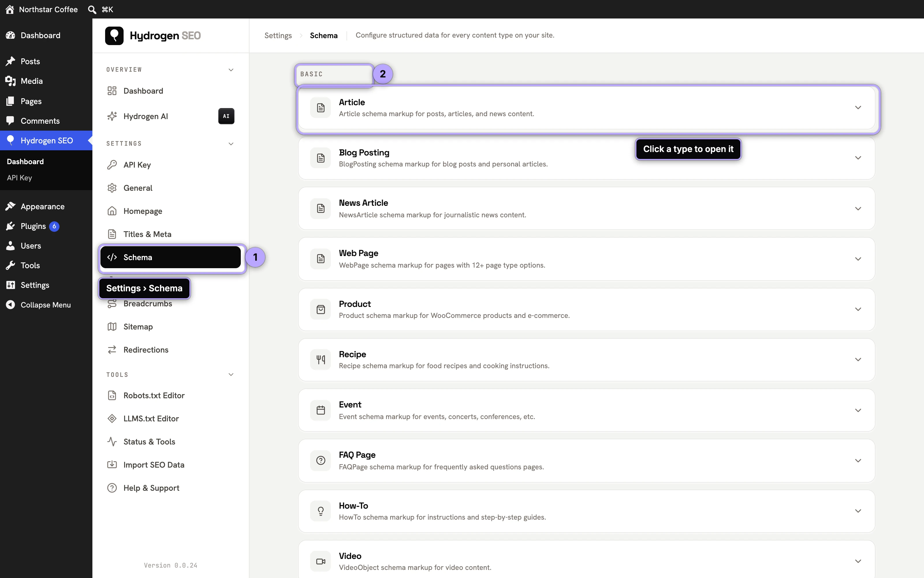Click the Plugins update count badge

click(54, 226)
